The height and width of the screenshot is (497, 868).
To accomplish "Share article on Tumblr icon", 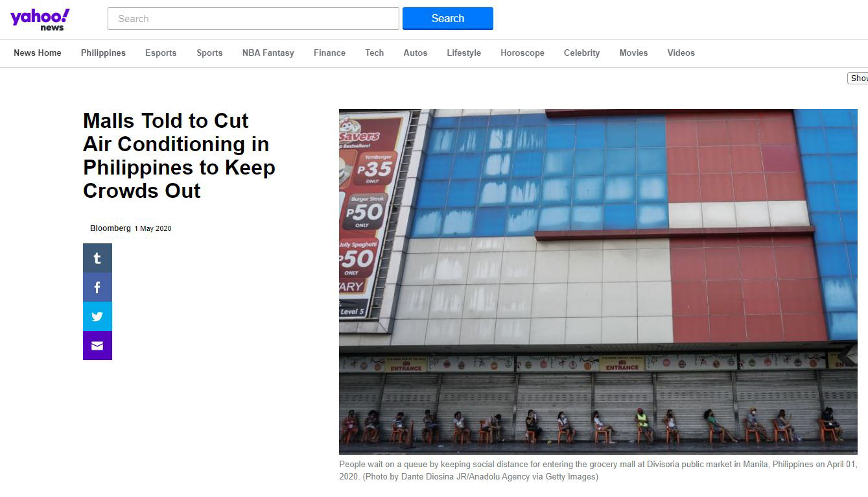I will click(x=97, y=258).
